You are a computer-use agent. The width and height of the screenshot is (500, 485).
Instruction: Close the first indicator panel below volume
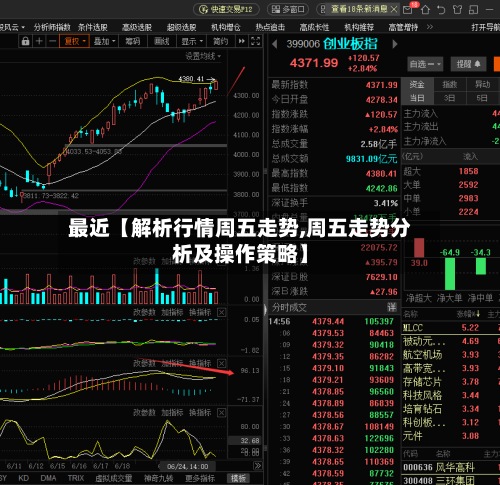[221, 312]
